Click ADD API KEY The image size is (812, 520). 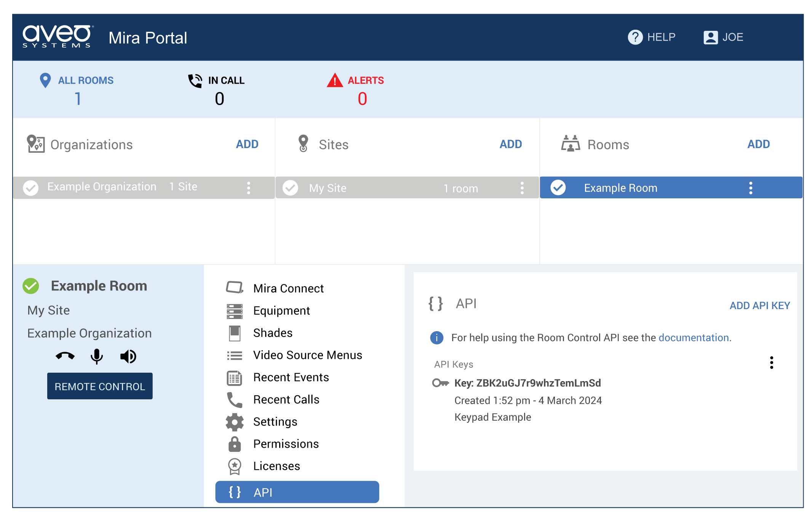[x=759, y=306]
